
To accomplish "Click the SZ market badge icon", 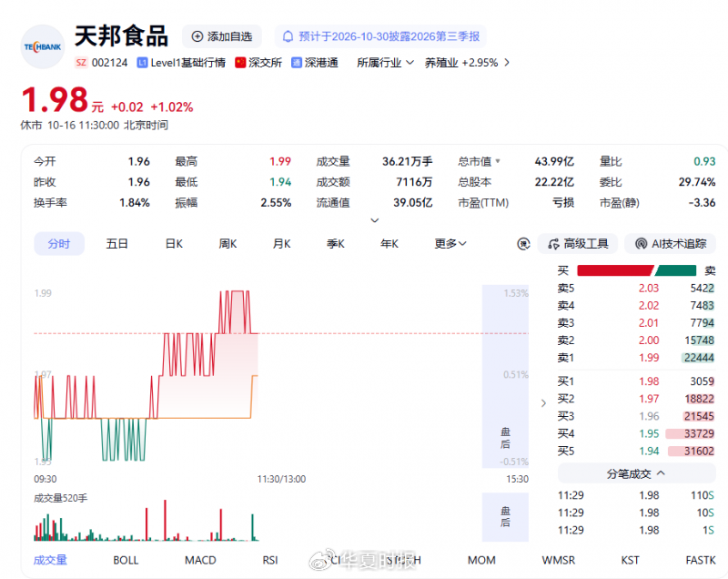I will click(x=81, y=63).
